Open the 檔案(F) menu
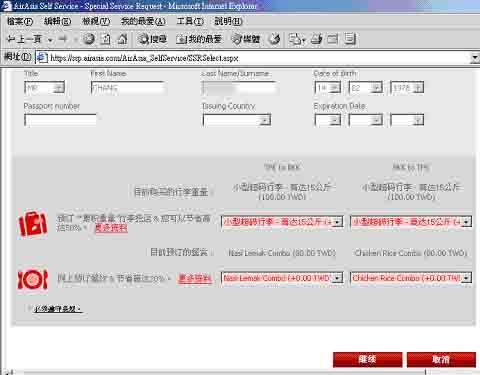480x375 pixels. 20,22
